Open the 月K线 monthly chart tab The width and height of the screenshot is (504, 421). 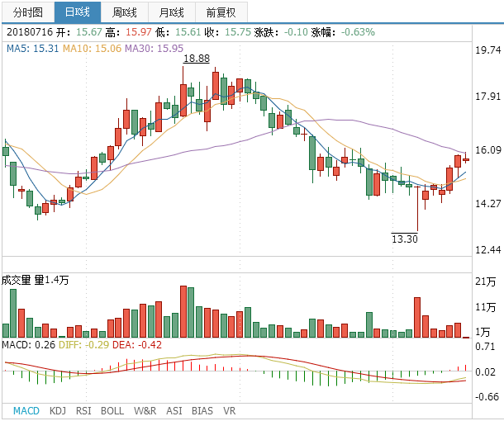pos(172,12)
